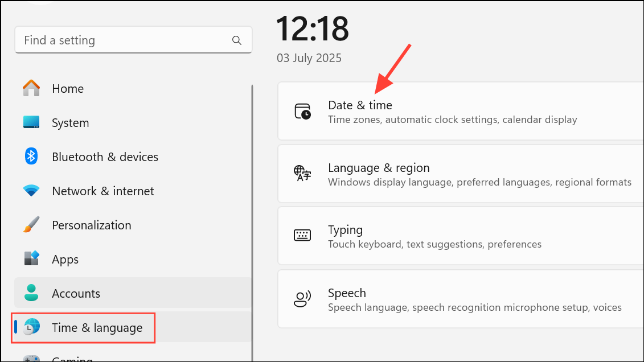Open the Apps settings category
Screen dimensions: 644x362
click(x=133, y=259)
